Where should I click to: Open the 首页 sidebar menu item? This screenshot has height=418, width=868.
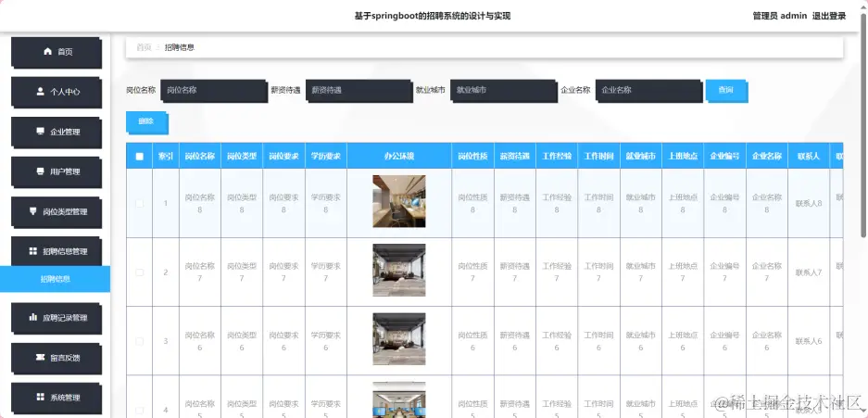[57, 52]
